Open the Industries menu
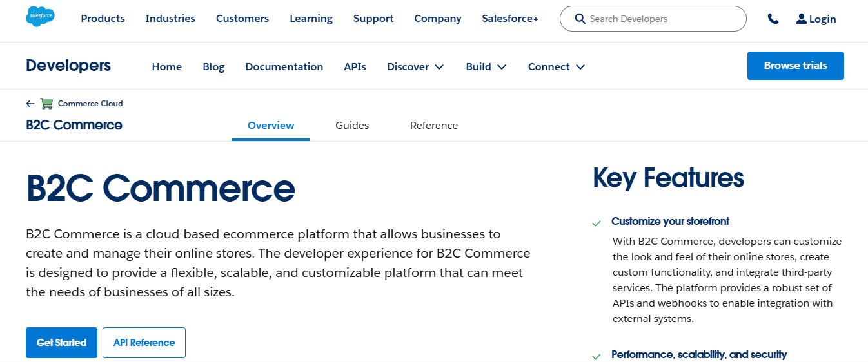 click(170, 19)
